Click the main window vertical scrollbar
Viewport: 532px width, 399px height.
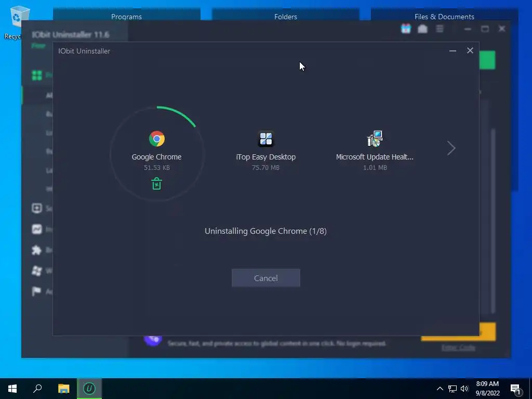[493, 220]
